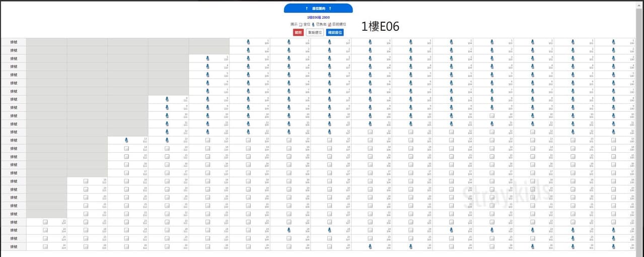Check empty seat row 23 column 114

click(45, 222)
